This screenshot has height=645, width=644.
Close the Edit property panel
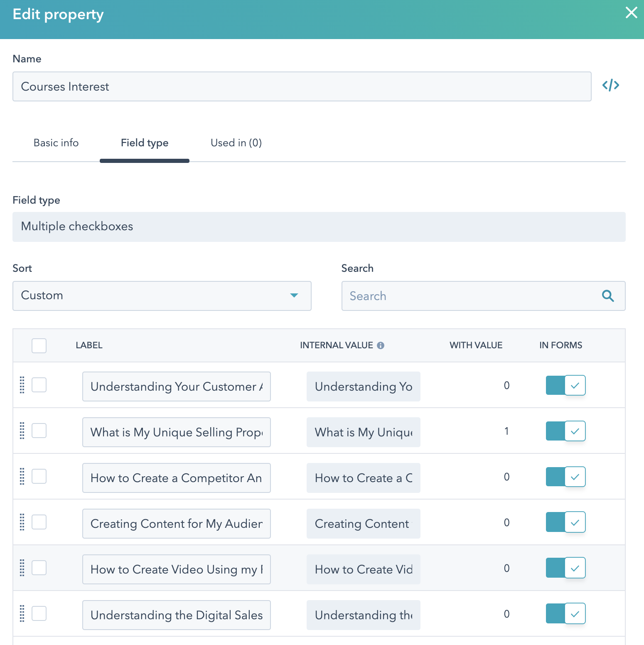pos(631,13)
